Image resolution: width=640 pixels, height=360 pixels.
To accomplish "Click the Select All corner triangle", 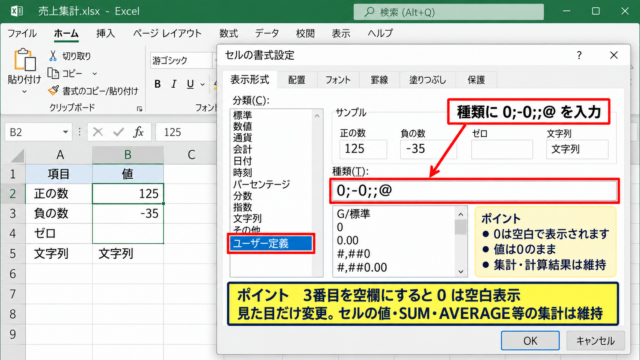I will point(18,156).
